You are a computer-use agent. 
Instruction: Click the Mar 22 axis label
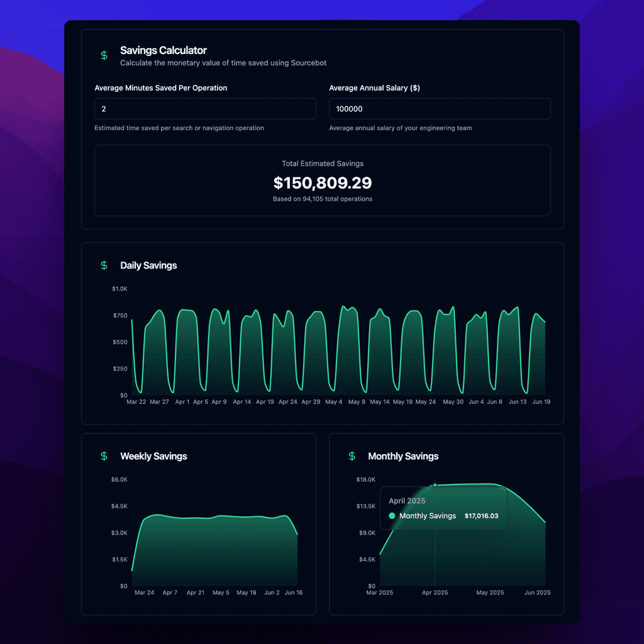coord(136,401)
